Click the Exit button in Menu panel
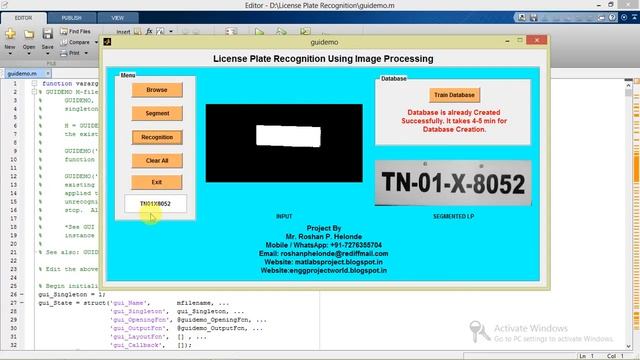The width and height of the screenshot is (640, 360). click(157, 182)
